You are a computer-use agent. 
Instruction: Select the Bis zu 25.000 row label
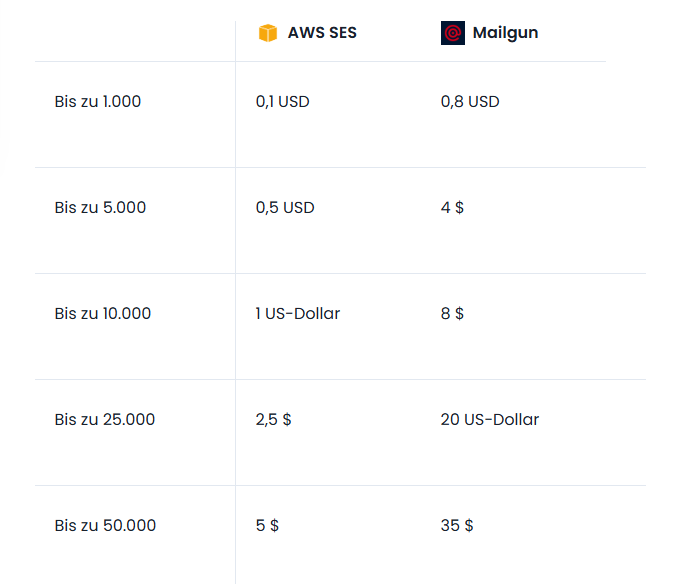click(x=105, y=420)
